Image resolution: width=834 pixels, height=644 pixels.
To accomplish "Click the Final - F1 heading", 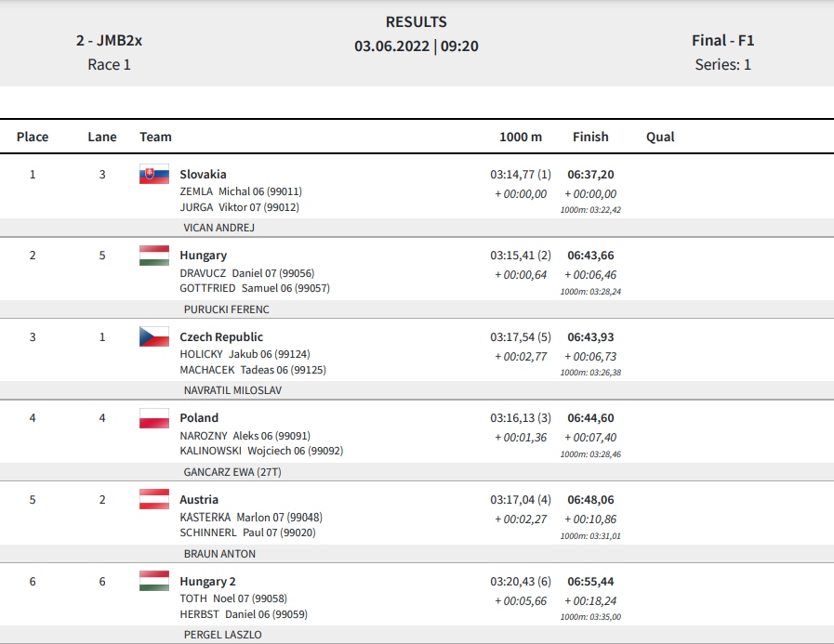I will point(722,40).
